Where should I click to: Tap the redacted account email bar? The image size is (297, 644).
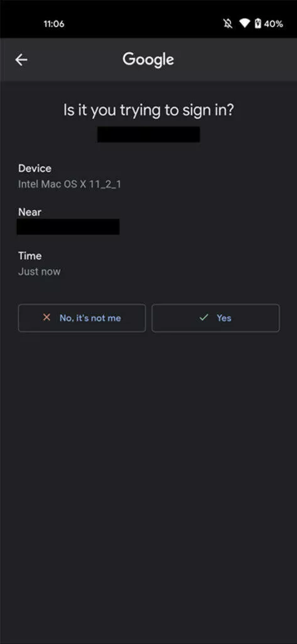(x=148, y=135)
